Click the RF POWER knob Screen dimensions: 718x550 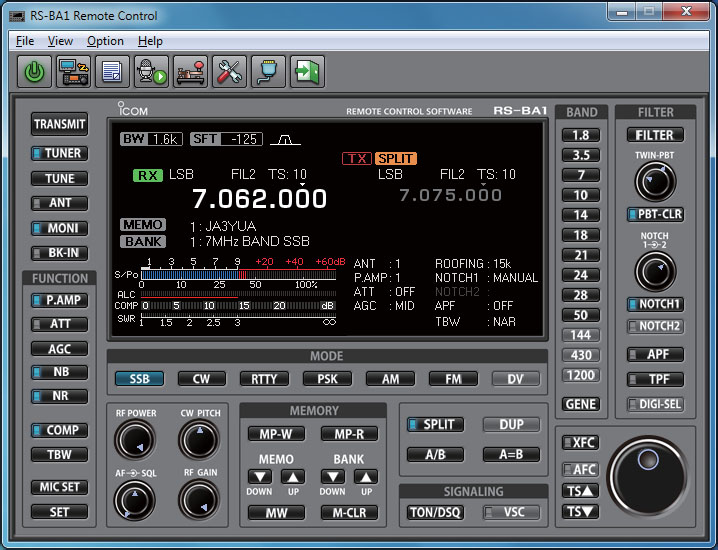pos(134,440)
